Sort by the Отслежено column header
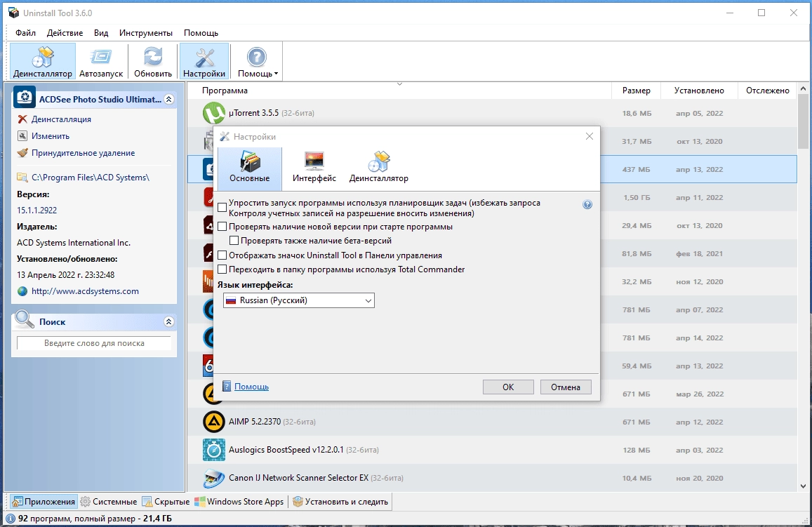Image resolution: width=812 pixels, height=527 pixels. point(768,91)
